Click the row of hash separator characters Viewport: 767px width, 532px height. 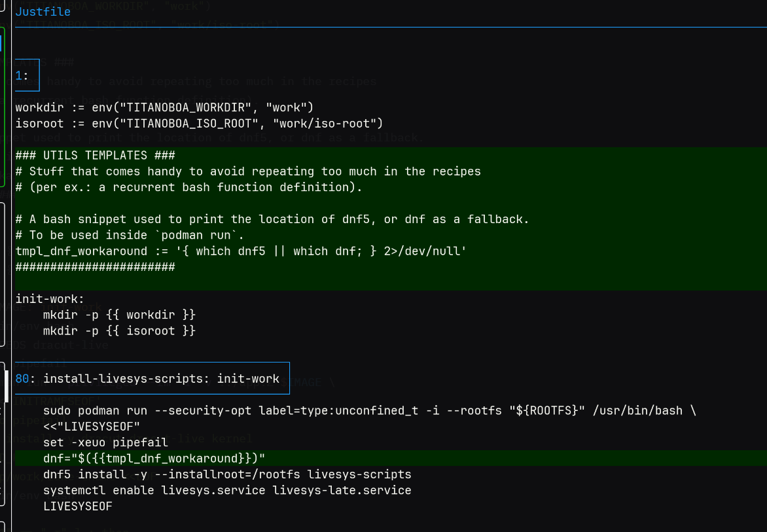point(95,267)
